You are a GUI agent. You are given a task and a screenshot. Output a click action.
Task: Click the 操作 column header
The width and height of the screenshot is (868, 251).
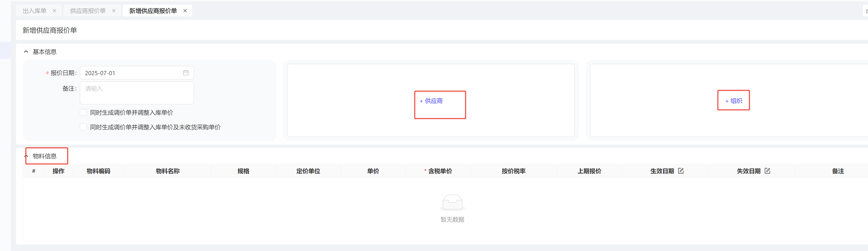[58, 171]
